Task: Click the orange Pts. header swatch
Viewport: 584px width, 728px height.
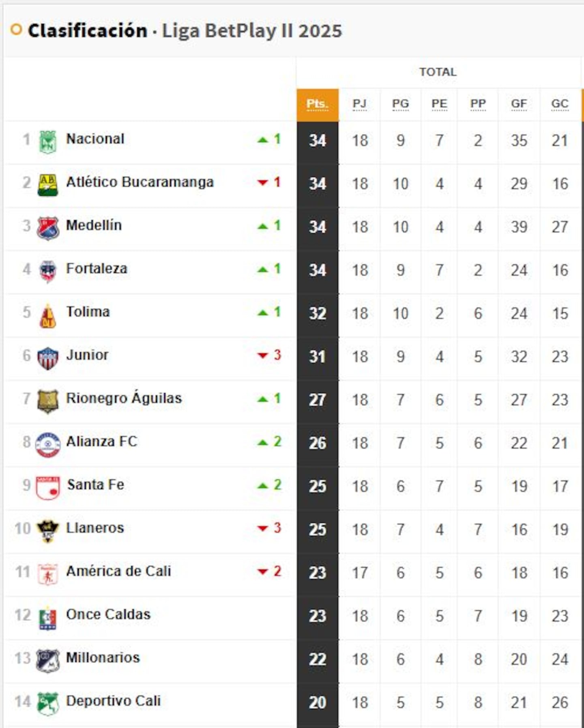Action: click(x=318, y=104)
